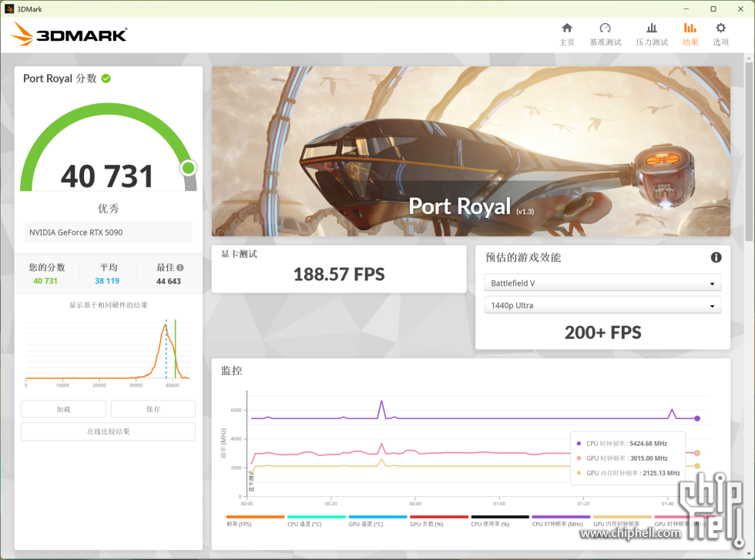Toggle the GPU 温度 legend series

[x=377, y=521]
